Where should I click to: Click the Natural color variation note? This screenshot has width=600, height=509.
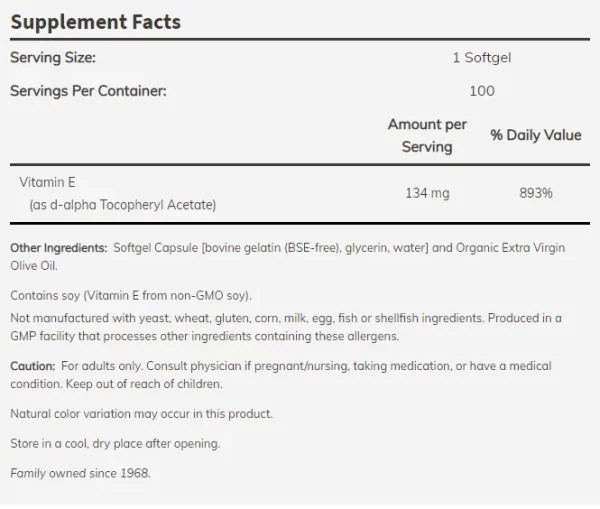[x=142, y=414]
